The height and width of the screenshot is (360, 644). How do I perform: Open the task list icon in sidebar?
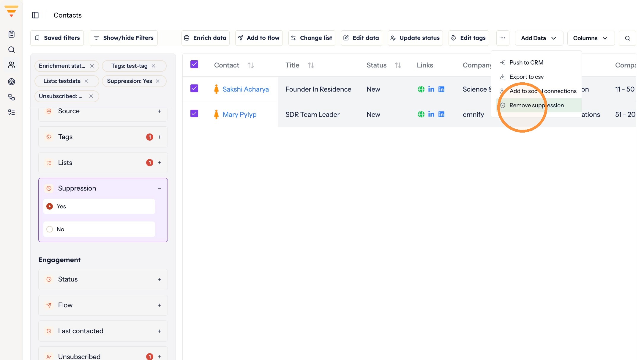tap(12, 112)
